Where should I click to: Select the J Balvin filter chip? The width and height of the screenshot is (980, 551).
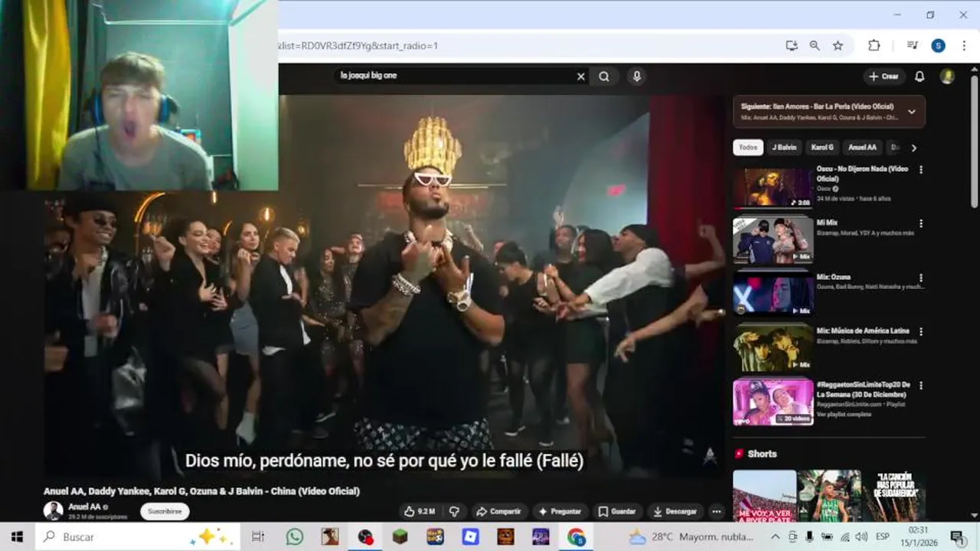coord(784,148)
